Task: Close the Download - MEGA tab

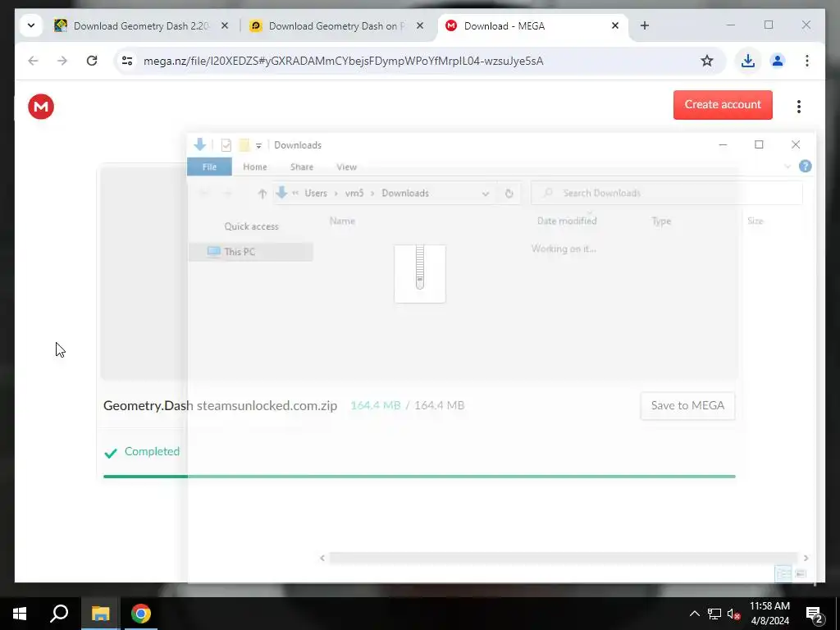Action: 615,25
